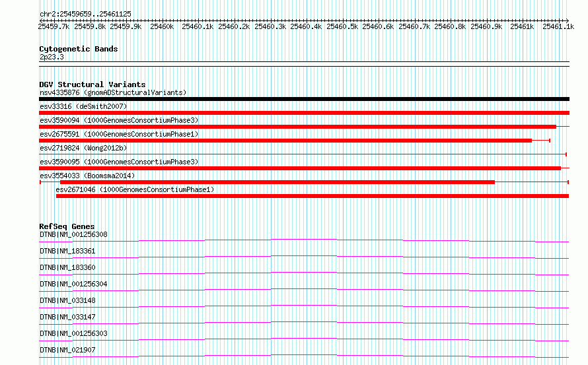Open esv3590094 1000GenomesConsortiumPhase3 label

tap(119, 120)
